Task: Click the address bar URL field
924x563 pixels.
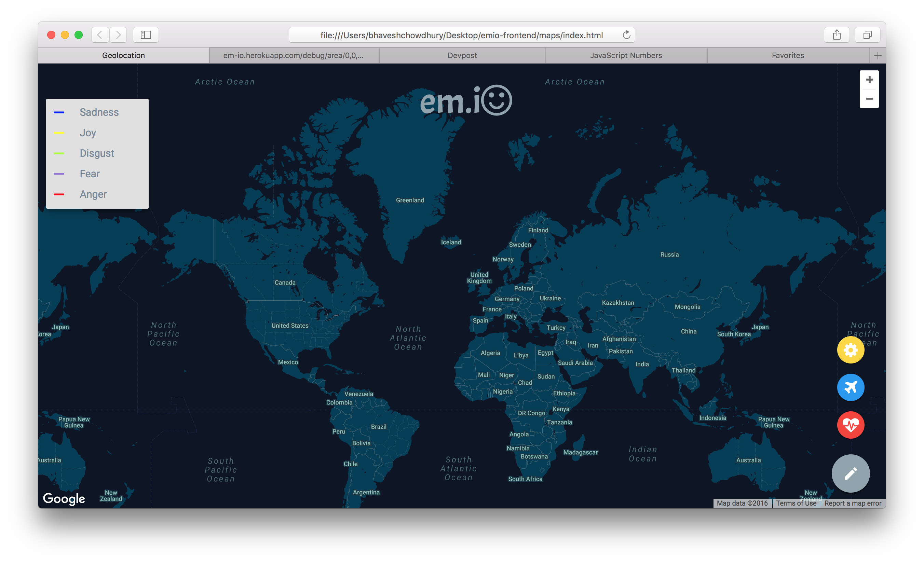Action: (x=461, y=35)
